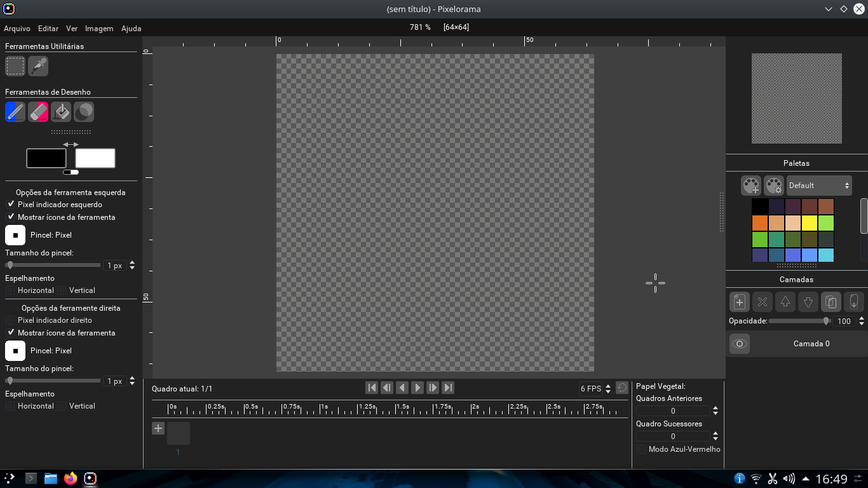This screenshot has width=868, height=488.
Task: Enable 'Modo Azul-Vermelho' onion skinning
Action: coord(641,449)
